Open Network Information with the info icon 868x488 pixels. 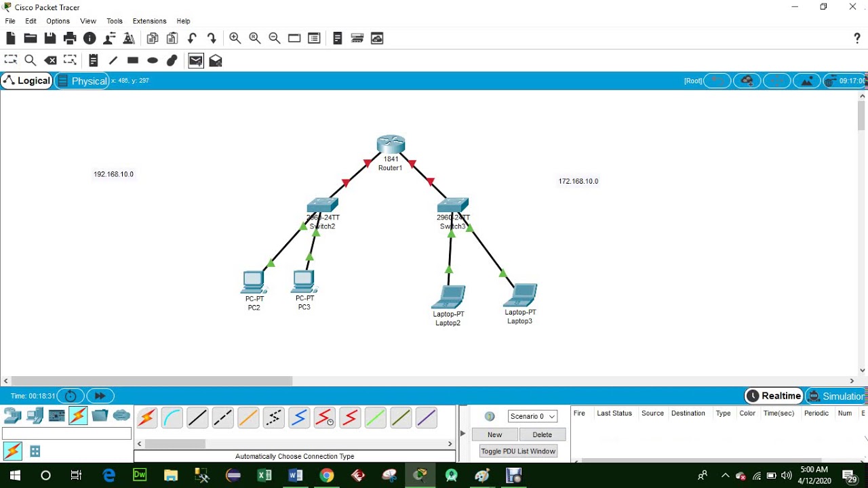pyautogui.click(x=90, y=39)
